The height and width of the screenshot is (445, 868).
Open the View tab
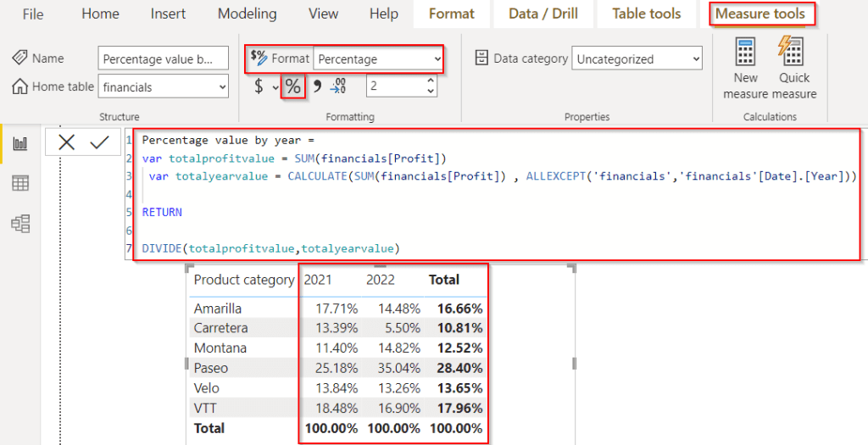coord(323,14)
